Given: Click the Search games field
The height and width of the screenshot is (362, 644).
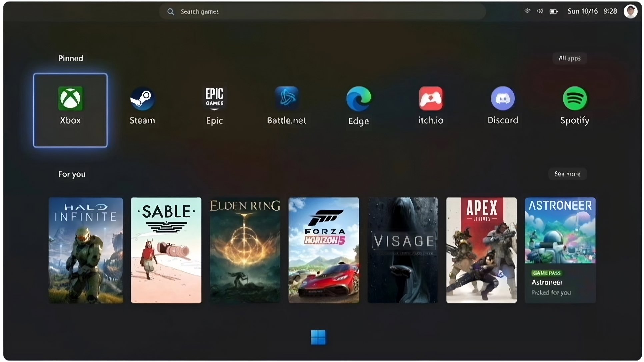Looking at the screenshot, I should coord(322,12).
